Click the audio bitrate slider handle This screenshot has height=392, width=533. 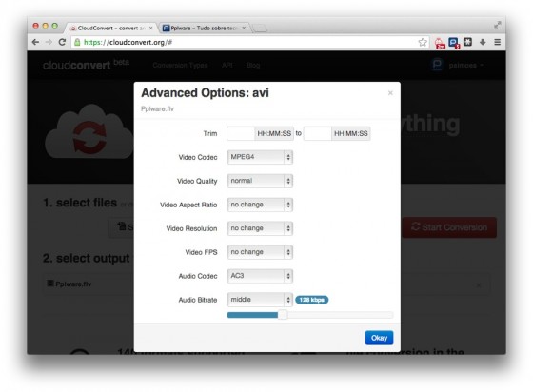pos(283,315)
